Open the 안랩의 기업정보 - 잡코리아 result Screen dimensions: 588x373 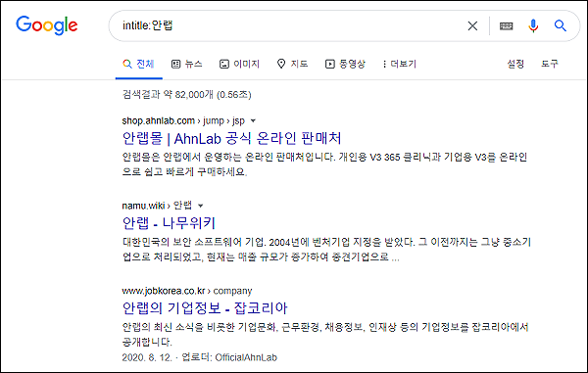[x=205, y=308]
